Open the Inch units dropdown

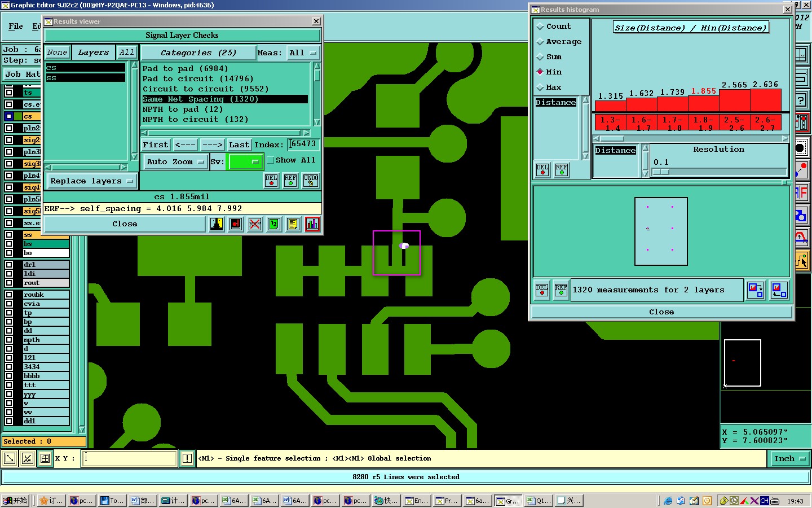[x=789, y=459]
